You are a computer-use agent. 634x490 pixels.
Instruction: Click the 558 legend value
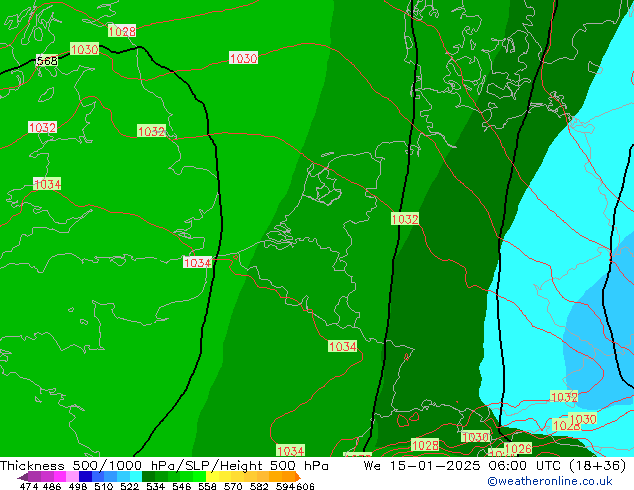click(207, 486)
